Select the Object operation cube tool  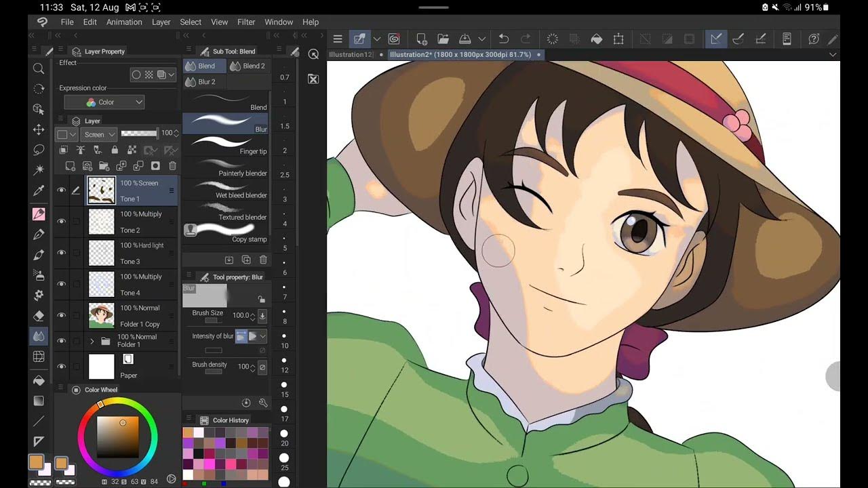pos(39,109)
